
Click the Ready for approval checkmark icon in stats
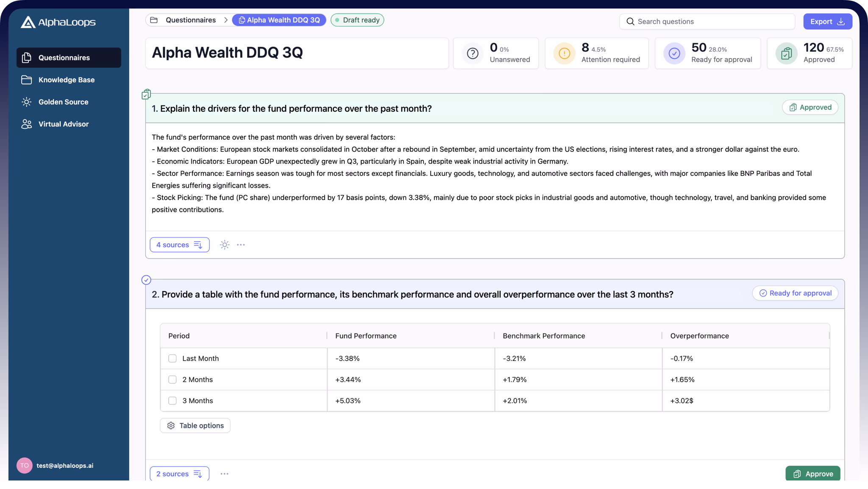(674, 53)
